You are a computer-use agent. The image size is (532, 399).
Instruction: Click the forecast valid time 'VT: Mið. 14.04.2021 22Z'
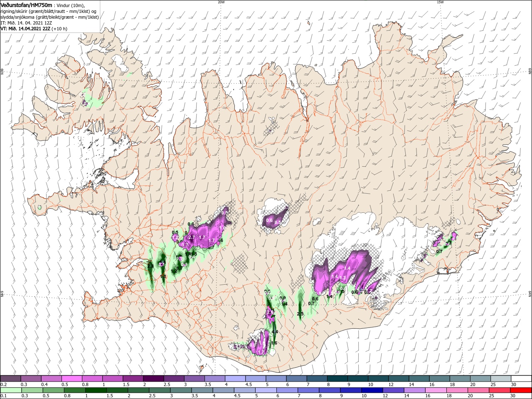pyautogui.click(x=26, y=29)
